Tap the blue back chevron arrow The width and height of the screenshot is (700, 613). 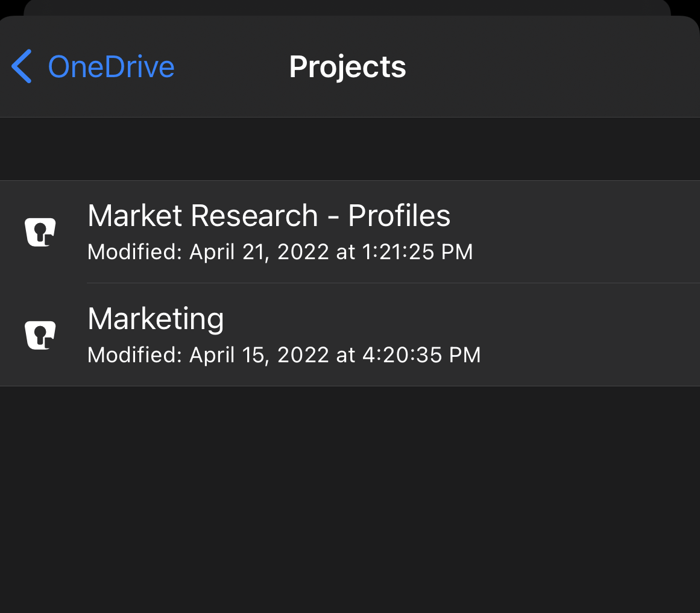[22, 66]
